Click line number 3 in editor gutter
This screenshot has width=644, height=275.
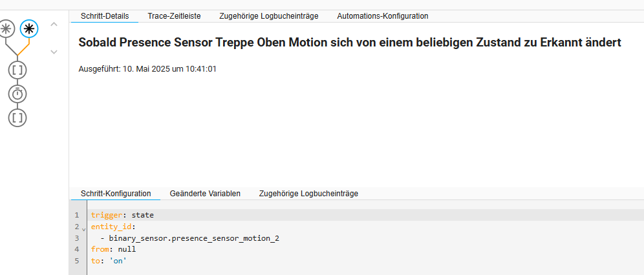coord(76,238)
